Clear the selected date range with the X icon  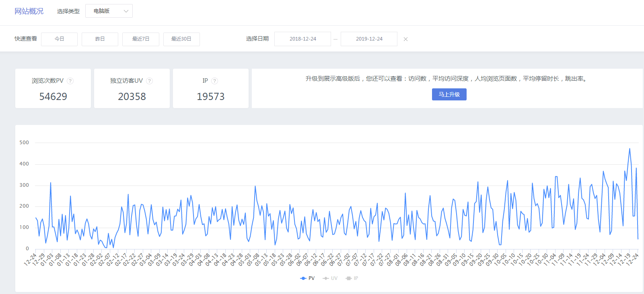pyautogui.click(x=405, y=39)
